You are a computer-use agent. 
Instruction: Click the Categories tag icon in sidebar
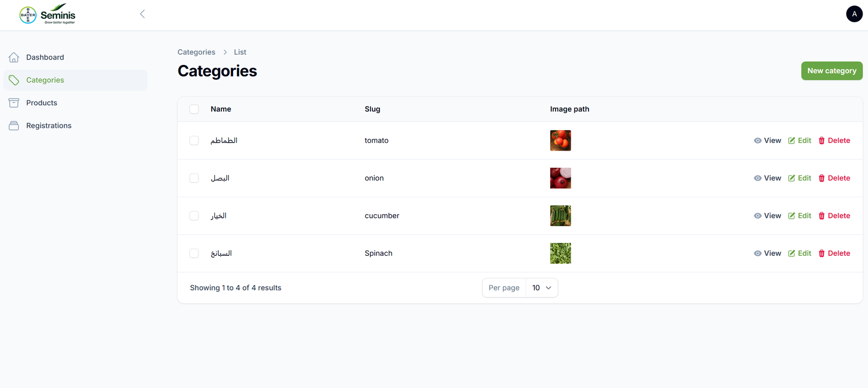[x=14, y=80]
